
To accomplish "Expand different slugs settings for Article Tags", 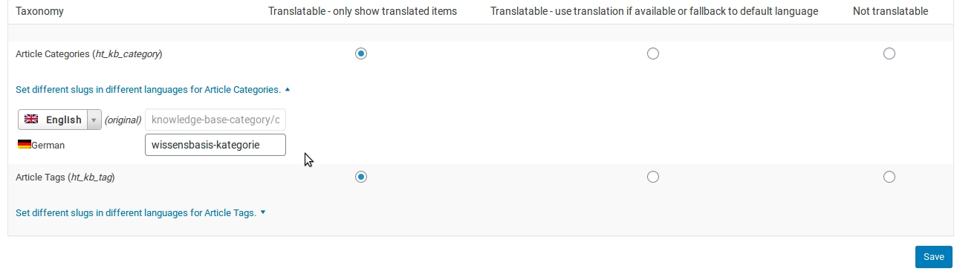I will [x=136, y=212].
